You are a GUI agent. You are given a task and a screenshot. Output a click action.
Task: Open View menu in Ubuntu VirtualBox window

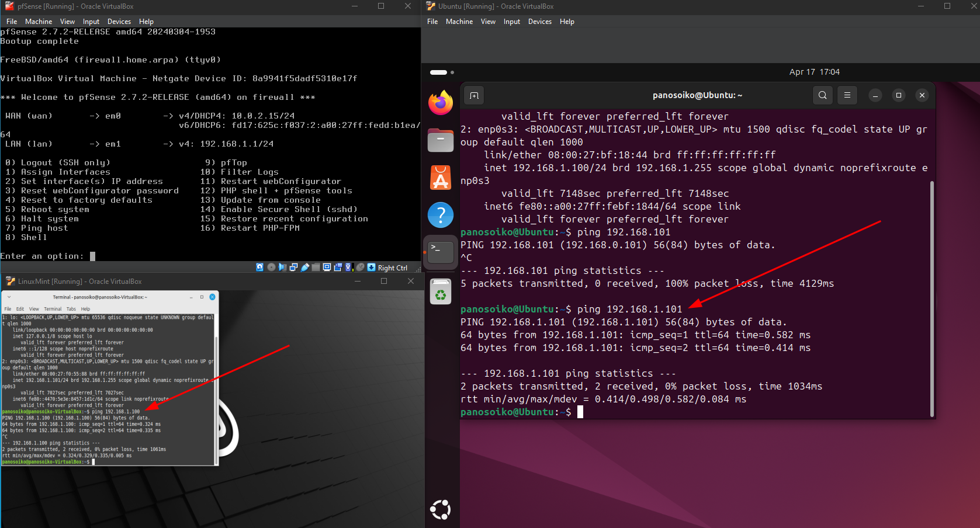488,22
